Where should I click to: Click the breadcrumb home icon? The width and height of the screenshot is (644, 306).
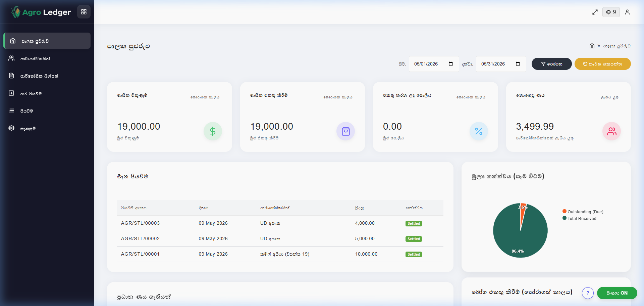coord(592,46)
